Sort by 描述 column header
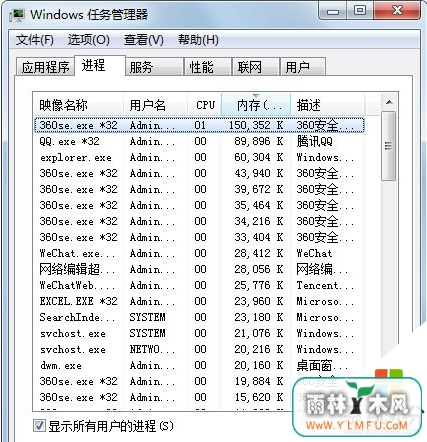 tap(328, 105)
